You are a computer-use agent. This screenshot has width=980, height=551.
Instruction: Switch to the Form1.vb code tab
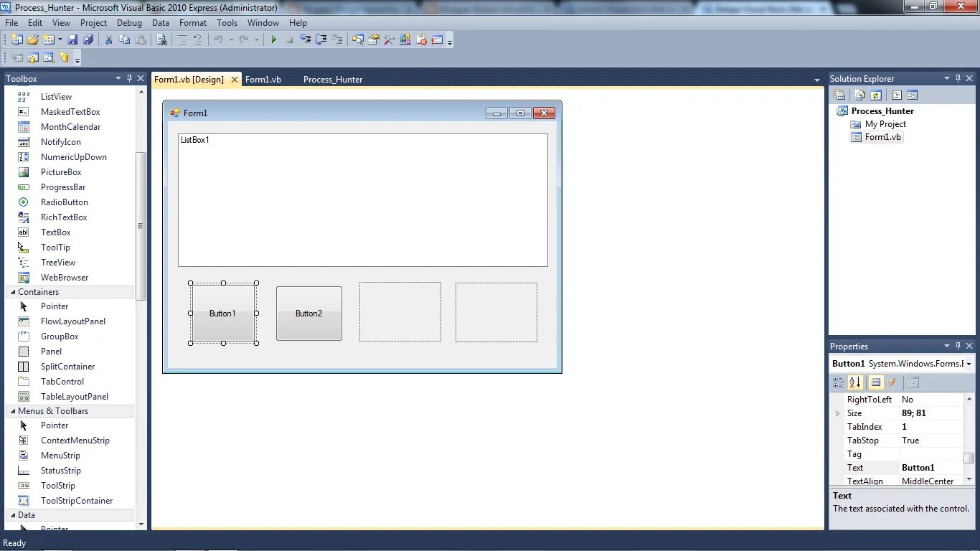[x=263, y=80]
